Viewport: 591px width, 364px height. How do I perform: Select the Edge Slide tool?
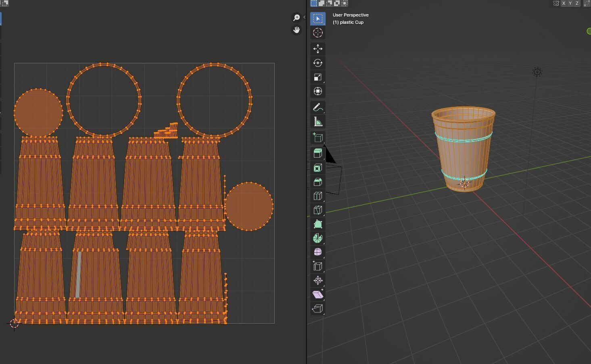318,266
